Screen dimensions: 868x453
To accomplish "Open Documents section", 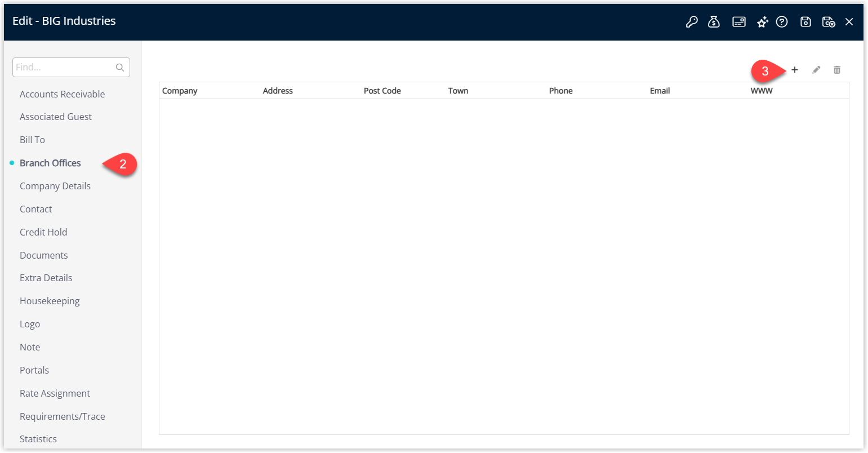I will tap(44, 255).
